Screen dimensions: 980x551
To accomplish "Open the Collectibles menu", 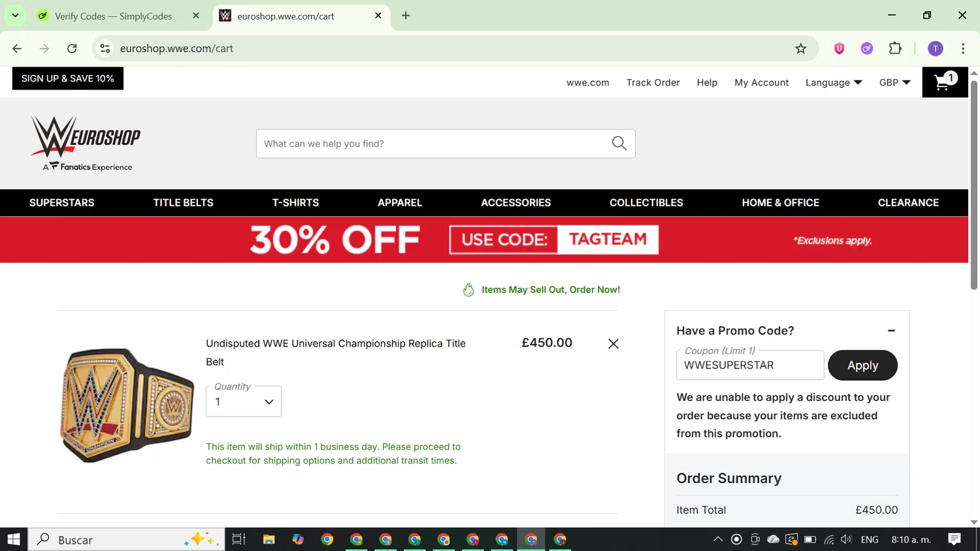I will tap(646, 202).
